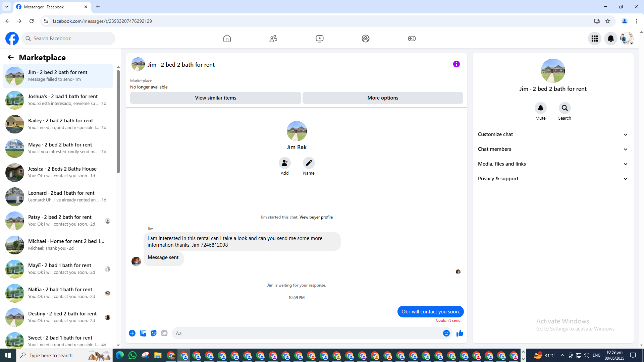Screen dimensions: 644x362
Task: Open the account profile picture menu
Action: [627, 39]
